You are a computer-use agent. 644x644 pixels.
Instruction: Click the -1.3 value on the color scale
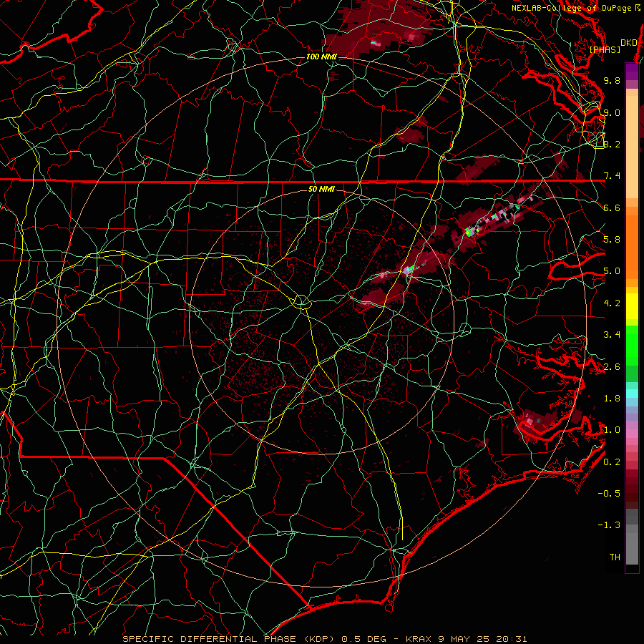tap(609, 525)
